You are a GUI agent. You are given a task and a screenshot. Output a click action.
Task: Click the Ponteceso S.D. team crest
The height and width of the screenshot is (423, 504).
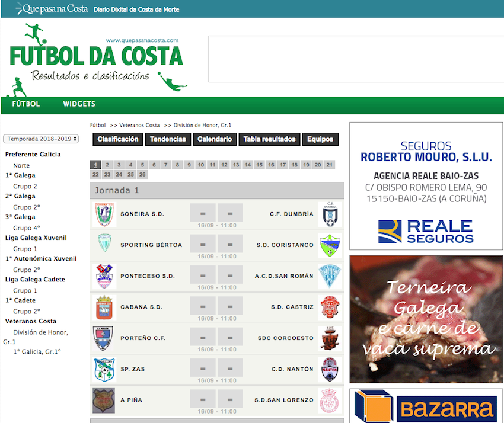(104, 276)
